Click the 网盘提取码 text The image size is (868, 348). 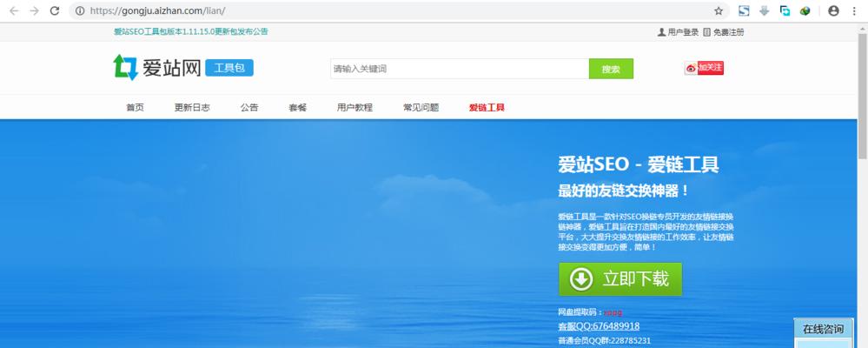[590, 312]
